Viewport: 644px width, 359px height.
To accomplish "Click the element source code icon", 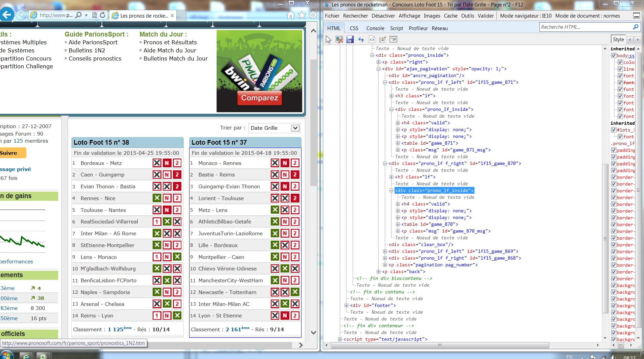I will pyautogui.click(x=372, y=40).
